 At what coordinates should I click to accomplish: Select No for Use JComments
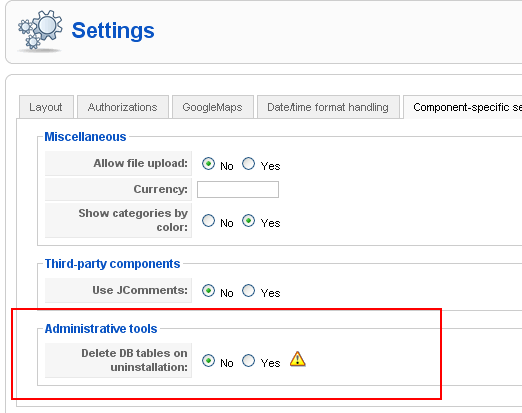click(x=208, y=291)
